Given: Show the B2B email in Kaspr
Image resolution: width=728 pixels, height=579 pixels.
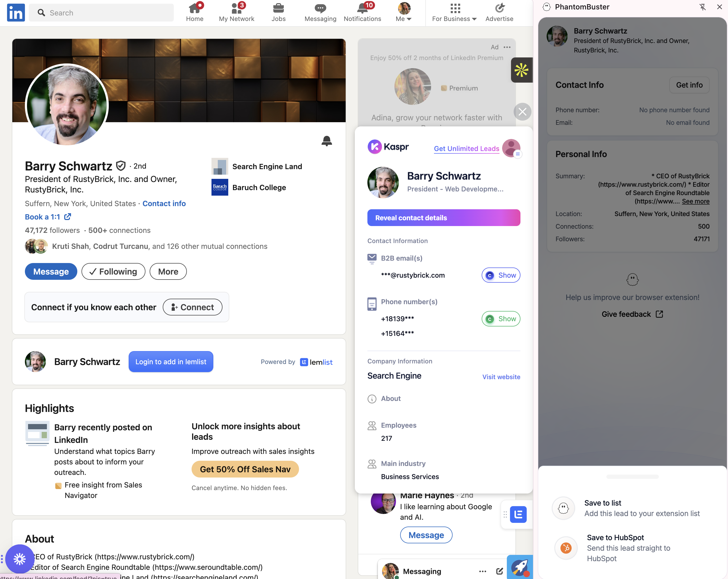Looking at the screenshot, I should click(x=501, y=275).
